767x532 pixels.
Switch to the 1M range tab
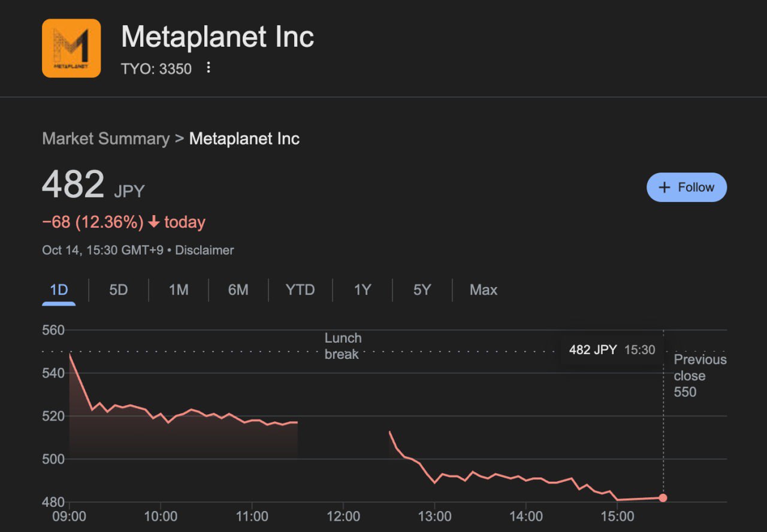(179, 290)
